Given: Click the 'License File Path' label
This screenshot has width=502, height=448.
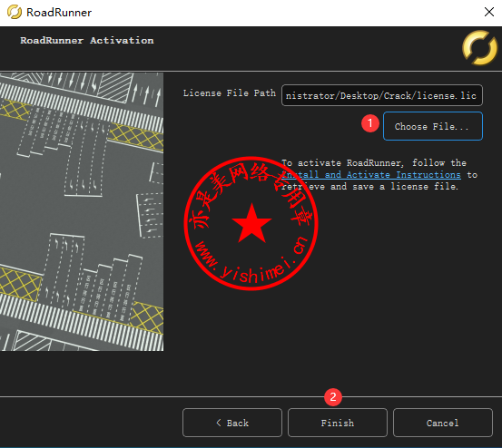Looking at the screenshot, I should click(x=230, y=93).
